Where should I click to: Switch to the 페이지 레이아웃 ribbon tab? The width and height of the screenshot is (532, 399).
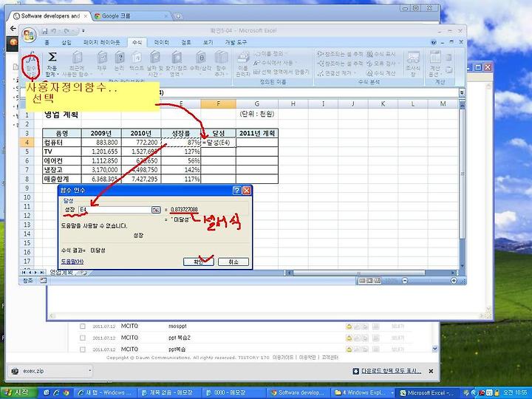pos(101,42)
